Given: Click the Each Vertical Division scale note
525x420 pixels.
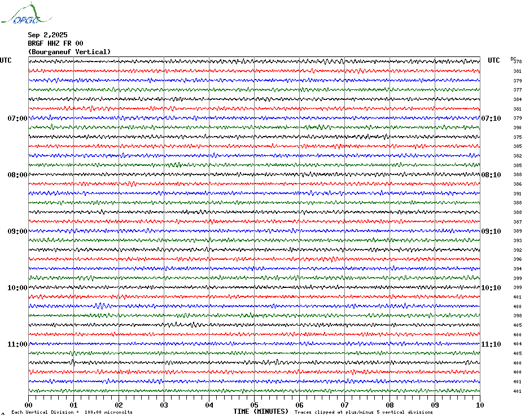Looking at the screenshot, I should (x=72, y=412).
